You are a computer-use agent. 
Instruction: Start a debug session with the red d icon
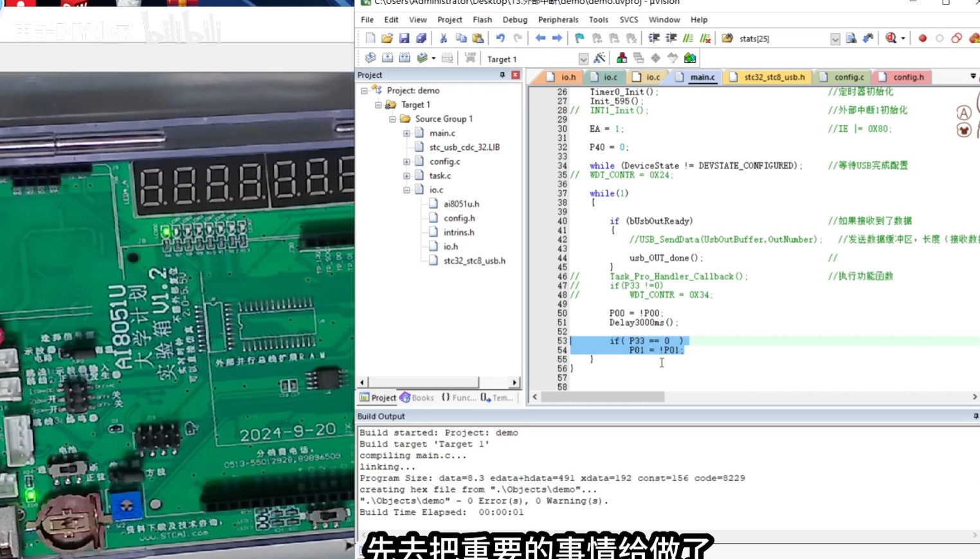pos(890,38)
